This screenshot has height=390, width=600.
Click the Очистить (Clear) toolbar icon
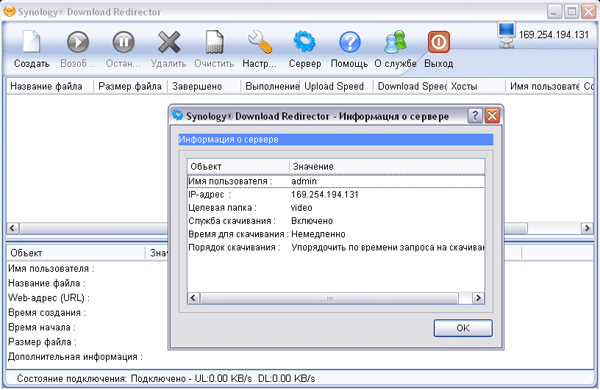pyautogui.click(x=214, y=41)
